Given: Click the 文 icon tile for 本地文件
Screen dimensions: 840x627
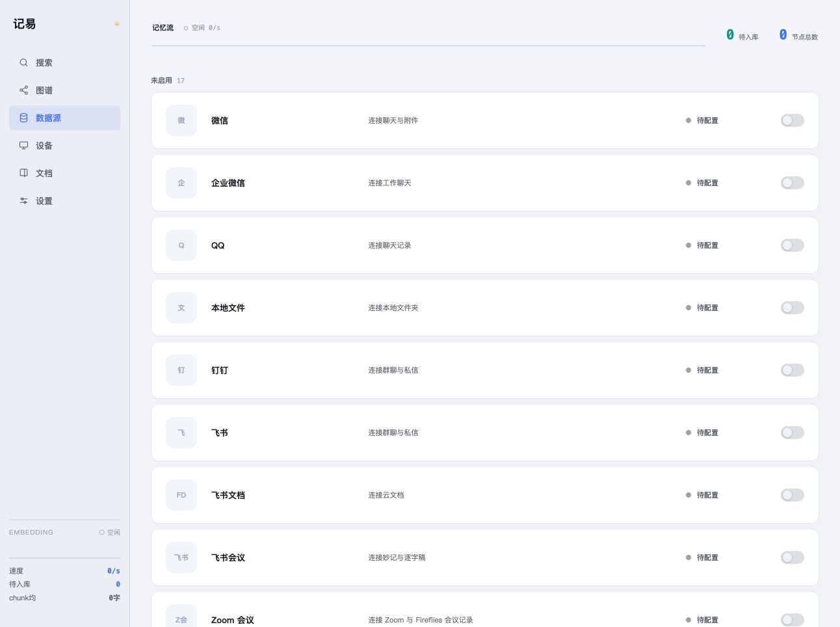Looking at the screenshot, I should point(181,308).
